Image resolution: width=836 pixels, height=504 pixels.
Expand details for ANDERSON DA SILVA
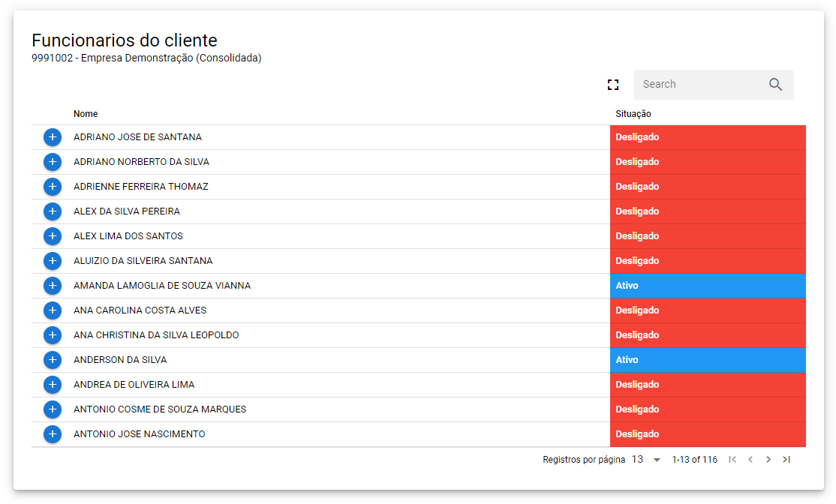[x=53, y=360]
